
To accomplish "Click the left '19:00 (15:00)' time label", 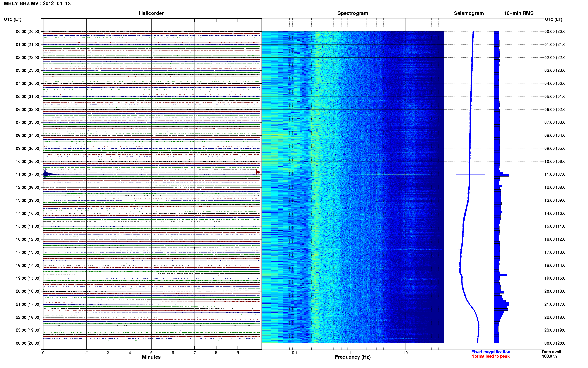I will pyautogui.click(x=28, y=278).
